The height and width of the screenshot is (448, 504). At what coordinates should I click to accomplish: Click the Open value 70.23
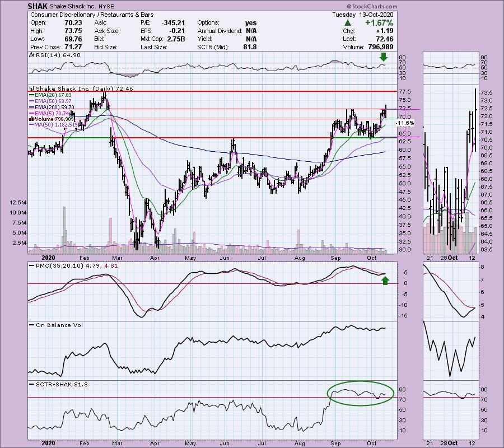(73, 23)
